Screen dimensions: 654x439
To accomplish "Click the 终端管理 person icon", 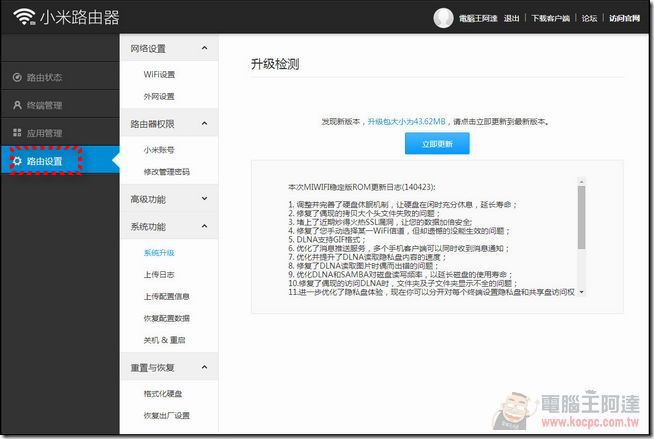I will coord(17,105).
